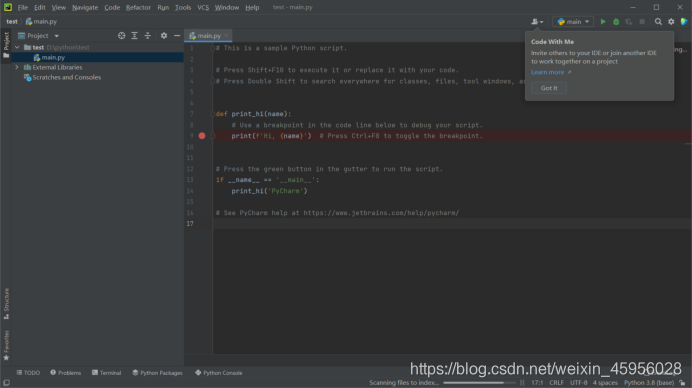Screen dimensions: 692x388
Task: Run with coverage icon in toolbar
Action: coord(629,22)
